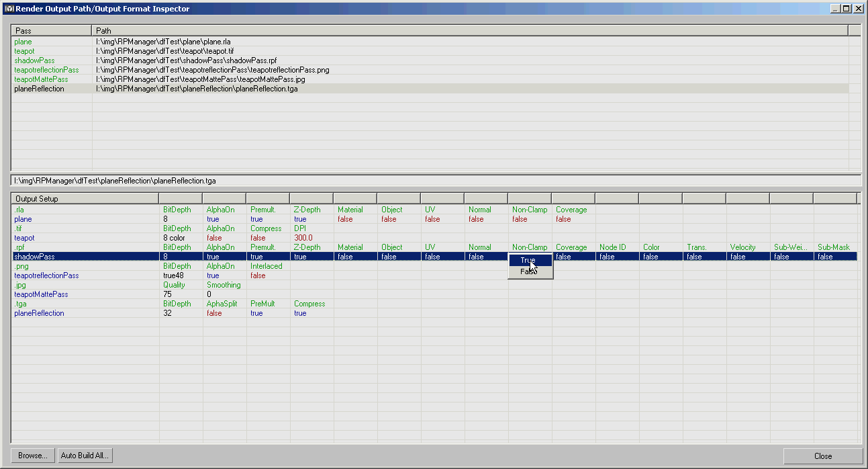Open teapotreflectionPass BitDepth true48 value
Screen dimensions: 868x469
pyautogui.click(x=173, y=275)
